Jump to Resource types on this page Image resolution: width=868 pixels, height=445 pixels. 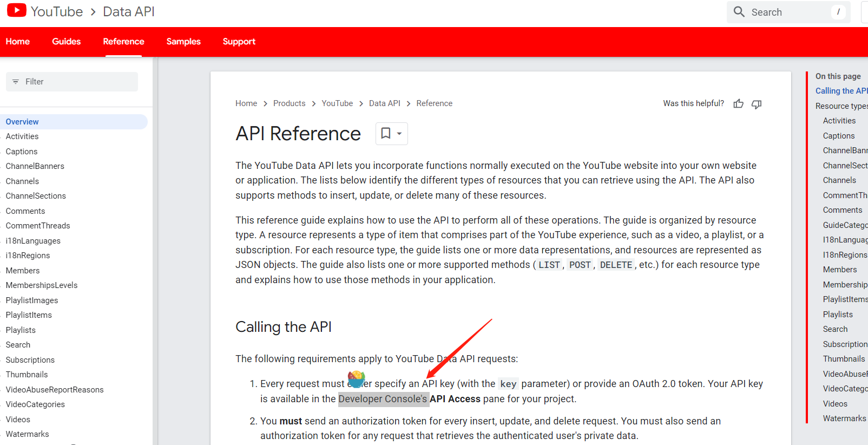841,106
